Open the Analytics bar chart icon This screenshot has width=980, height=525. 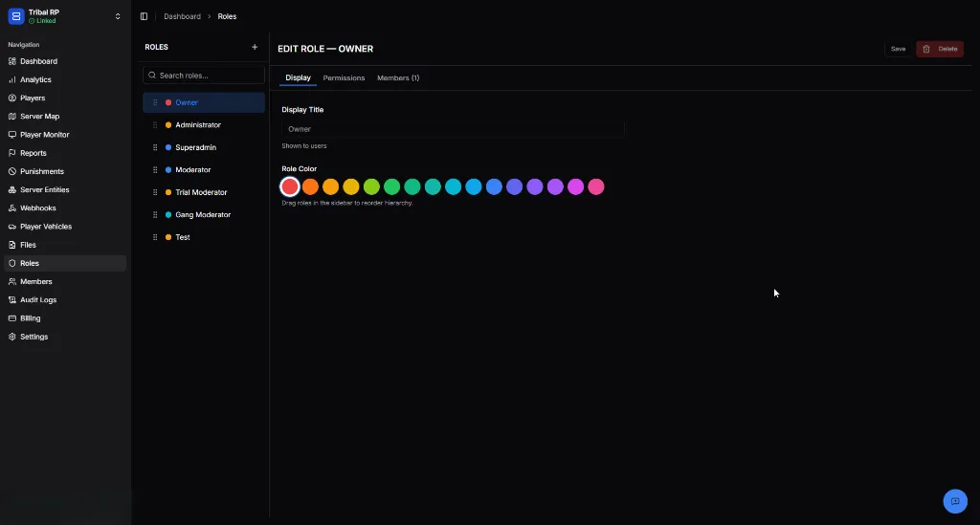(11, 80)
